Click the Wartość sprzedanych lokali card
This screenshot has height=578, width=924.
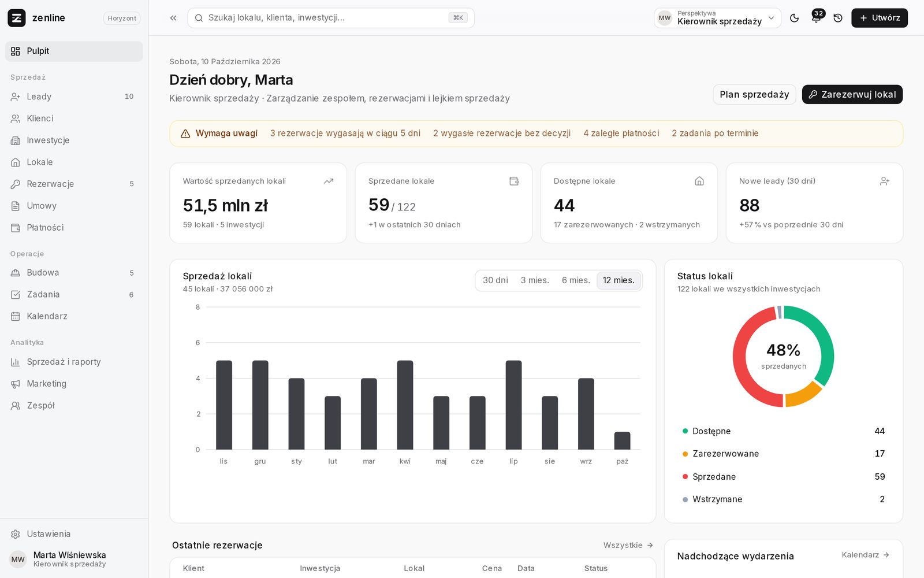[x=258, y=203]
